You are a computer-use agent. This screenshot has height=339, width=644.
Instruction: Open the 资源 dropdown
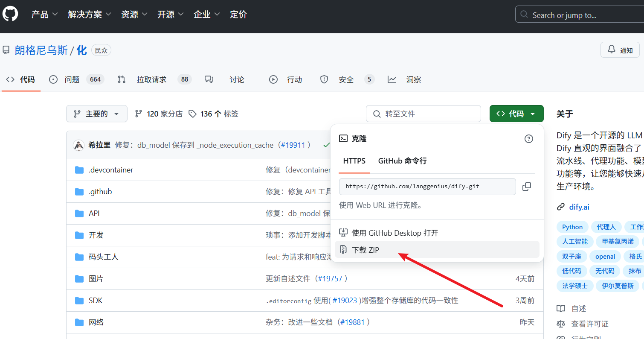pos(134,14)
